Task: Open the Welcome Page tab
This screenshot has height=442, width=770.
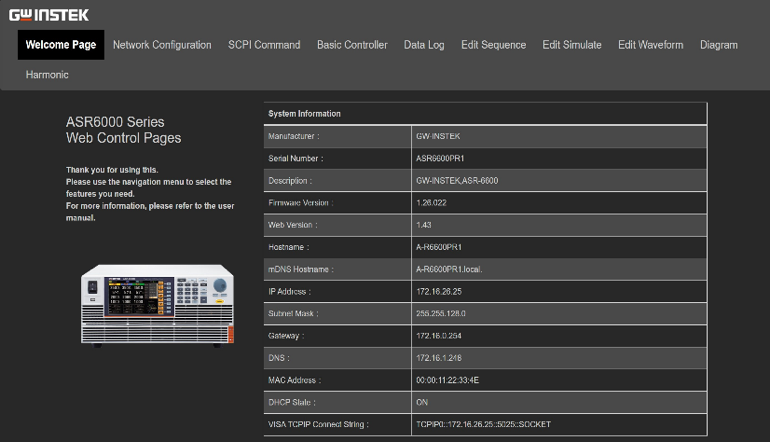Action: (x=61, y=45)
